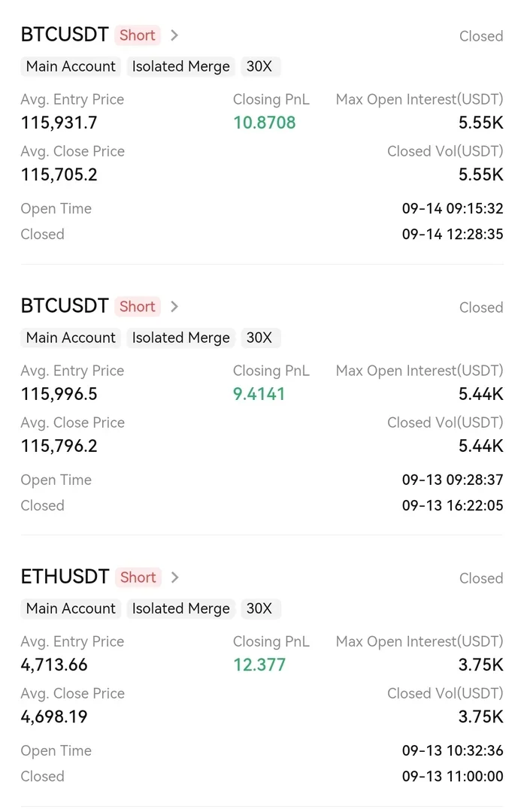
Task: Open chevron on BTCUSDT trade closed 09-13 16:22:05
Action: pos(174,307)
